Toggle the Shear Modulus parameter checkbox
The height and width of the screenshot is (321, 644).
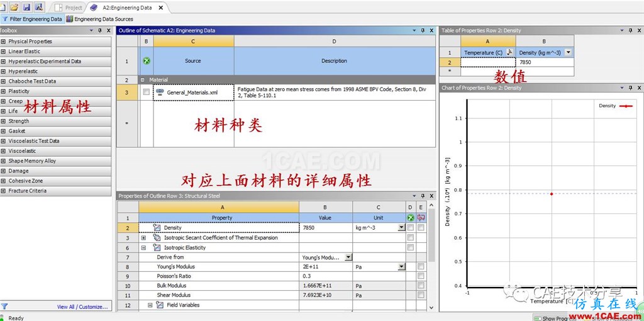(x=421, y=295)
